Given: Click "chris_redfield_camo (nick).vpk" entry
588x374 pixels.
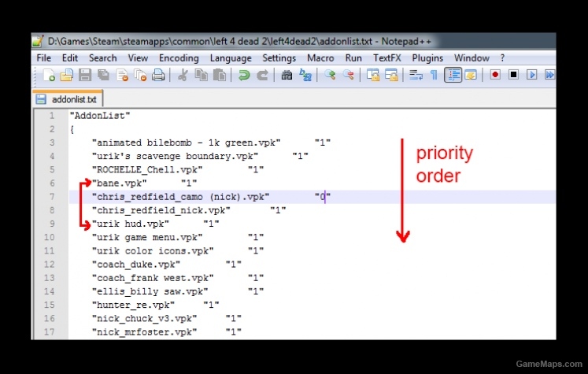Looking at the screenshot, I should click(181, 197).
